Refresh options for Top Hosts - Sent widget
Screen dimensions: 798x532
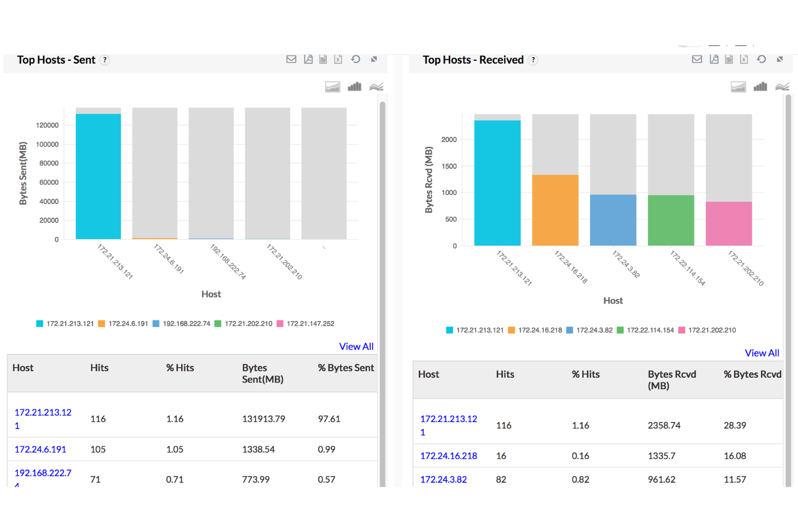point(355,59)
